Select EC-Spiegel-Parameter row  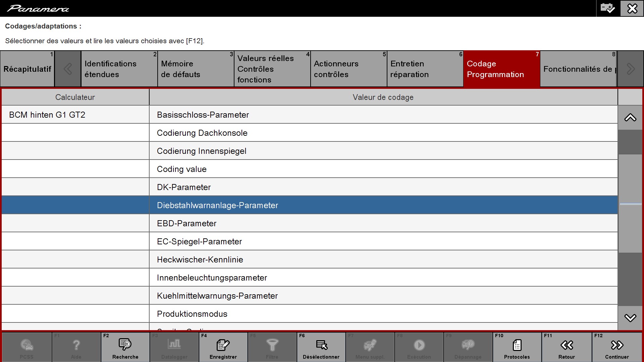click(x=383, y=241)
